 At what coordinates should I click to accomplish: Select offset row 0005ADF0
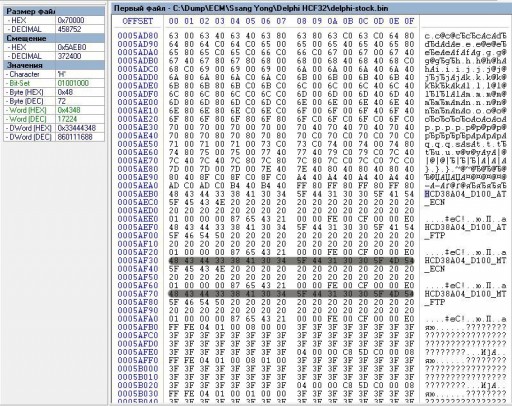138,94
